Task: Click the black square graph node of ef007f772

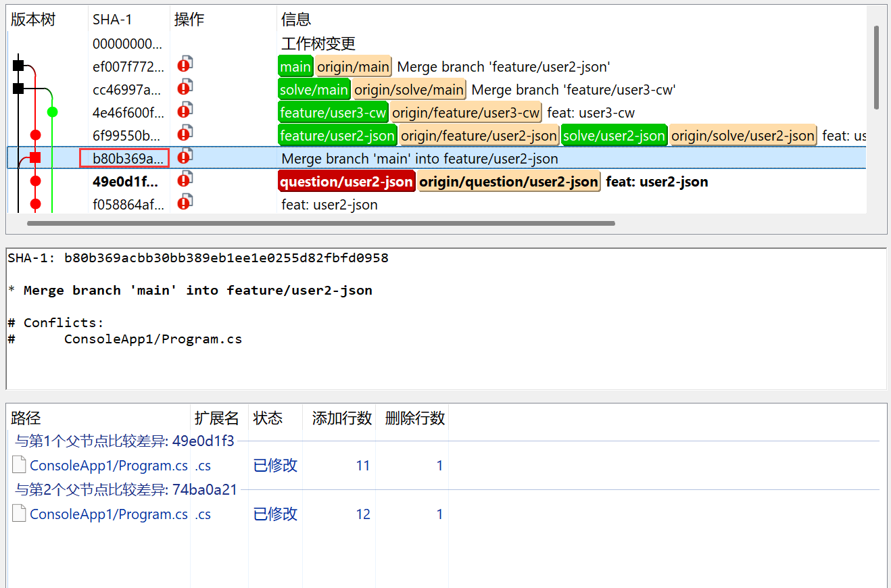Action: (x=18, y=66)
